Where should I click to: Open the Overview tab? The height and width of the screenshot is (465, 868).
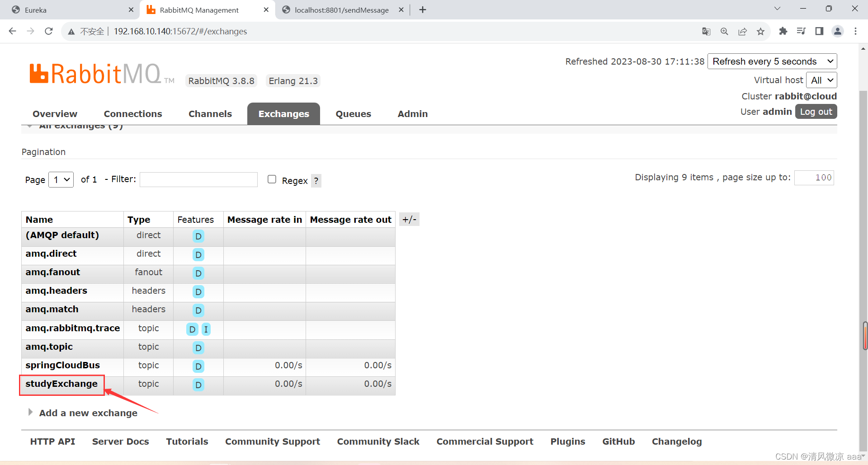(x=55, y=114)
